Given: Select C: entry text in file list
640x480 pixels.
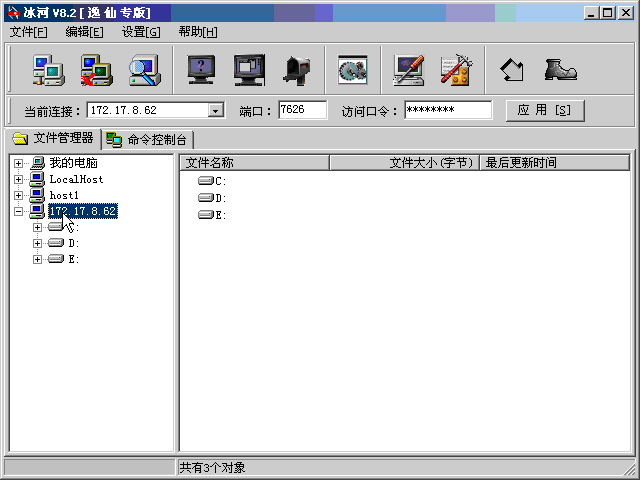Looking at the screenshot, I should click(x=220, y=181).
